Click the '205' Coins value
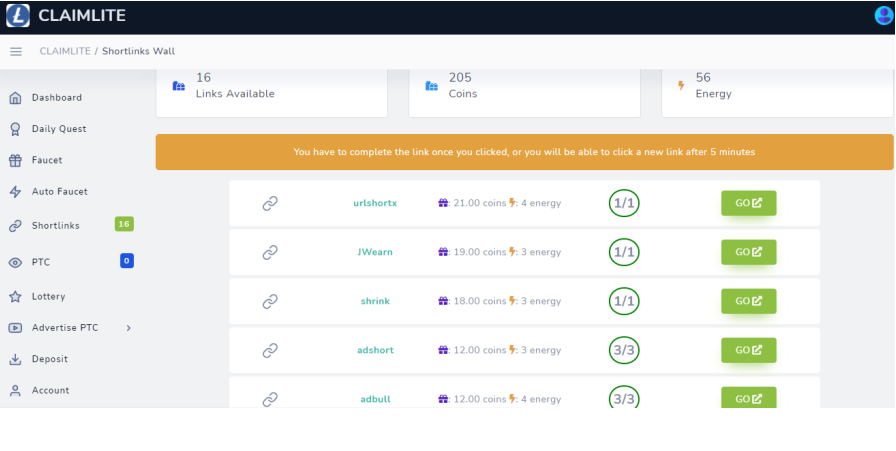896x451 pixels. [x=460, y=78]
